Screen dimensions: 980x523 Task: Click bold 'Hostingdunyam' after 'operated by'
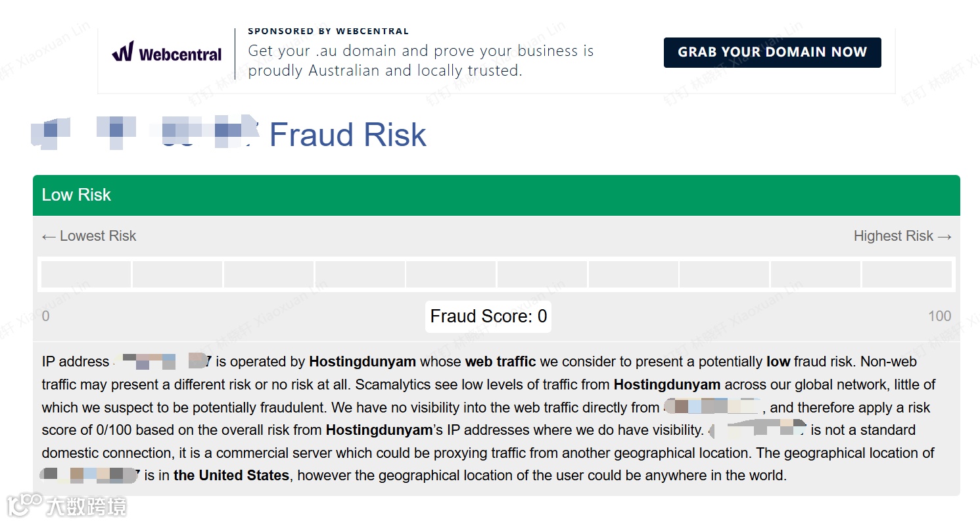(362, 362)
